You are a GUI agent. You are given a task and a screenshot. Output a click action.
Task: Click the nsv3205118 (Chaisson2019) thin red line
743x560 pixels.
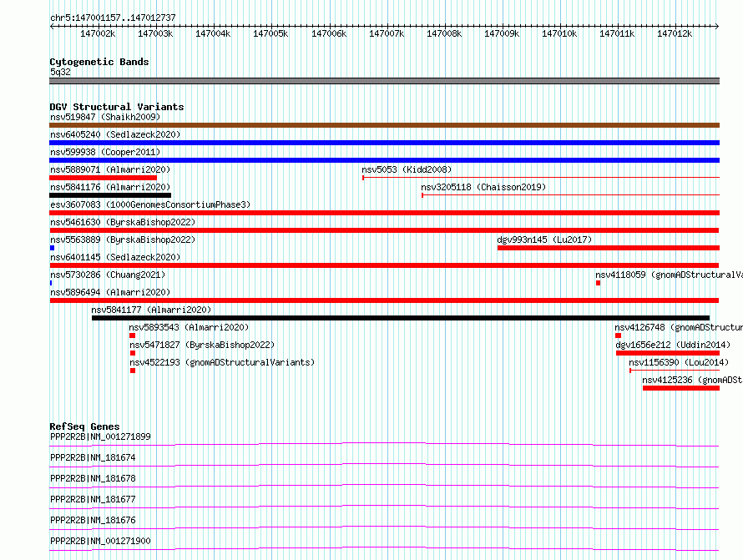coord(570,195)
